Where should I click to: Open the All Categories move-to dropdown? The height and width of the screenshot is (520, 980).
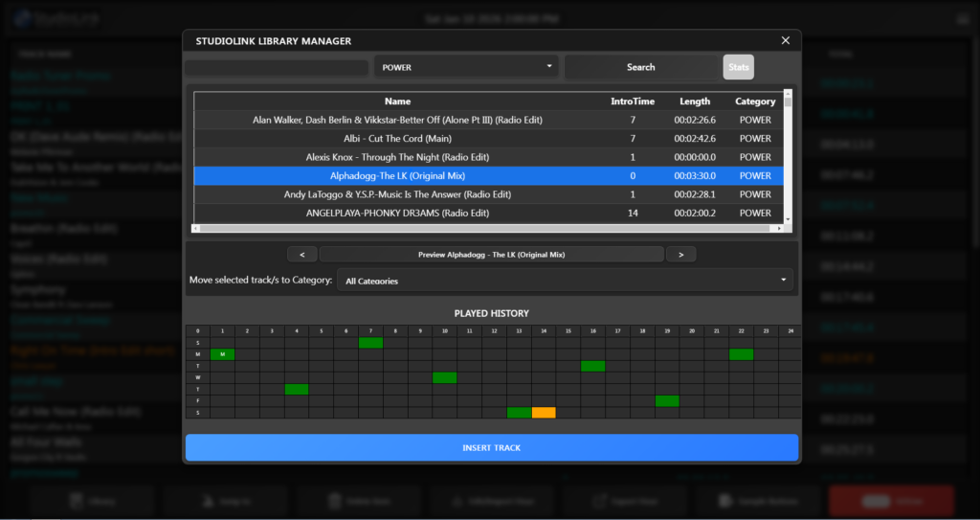click(x=565, y=281)
